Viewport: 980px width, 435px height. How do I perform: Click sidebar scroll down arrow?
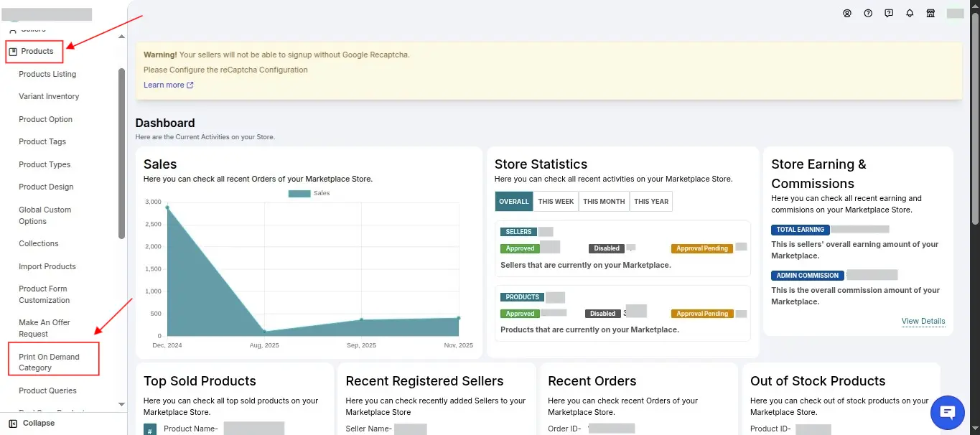(x=121, y=405)
